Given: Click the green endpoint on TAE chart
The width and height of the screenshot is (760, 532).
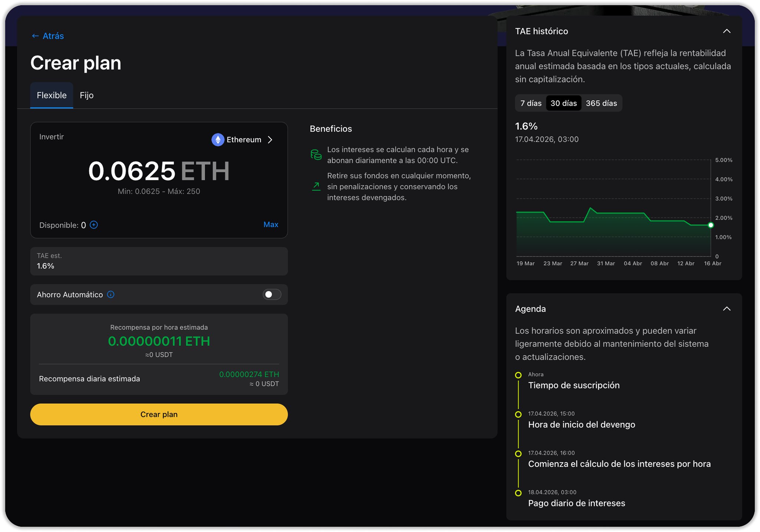Looking at the screenshot, I should pyautogui.click(x=711, y=225).
